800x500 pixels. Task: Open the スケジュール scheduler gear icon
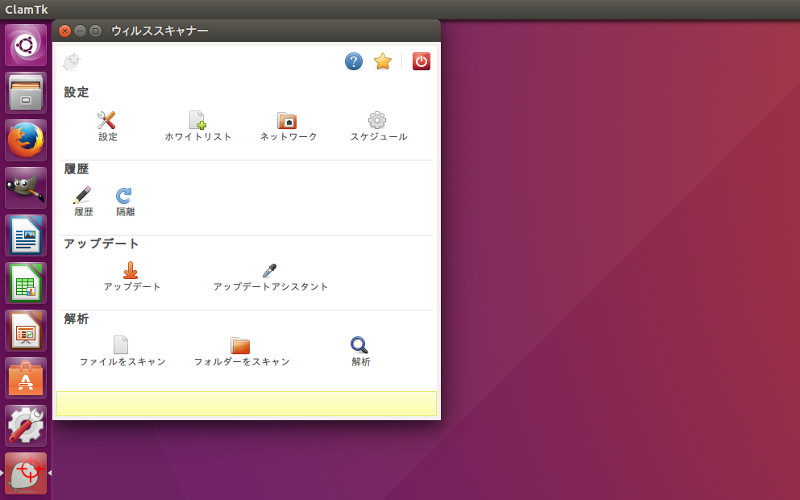coord(377,120)
